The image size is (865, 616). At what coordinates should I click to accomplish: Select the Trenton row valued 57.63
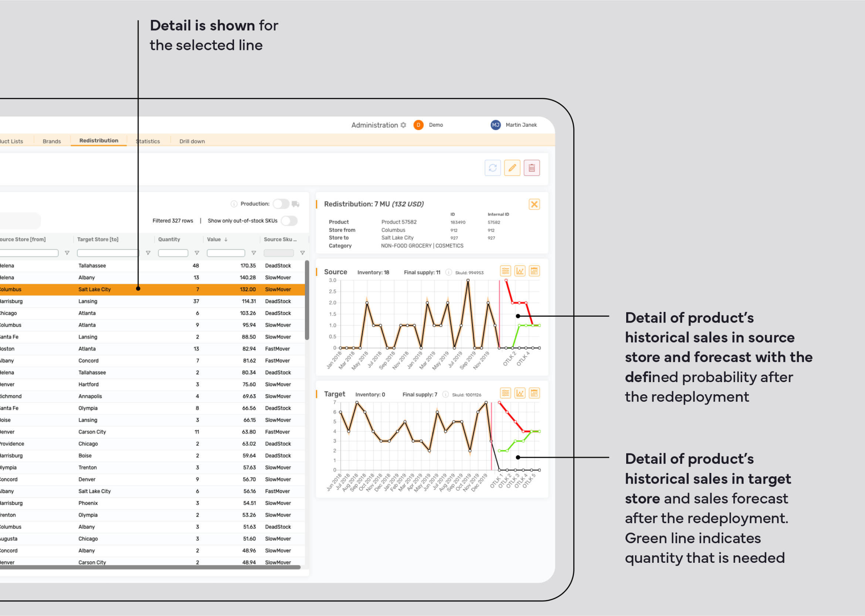(x=152, y=468)
